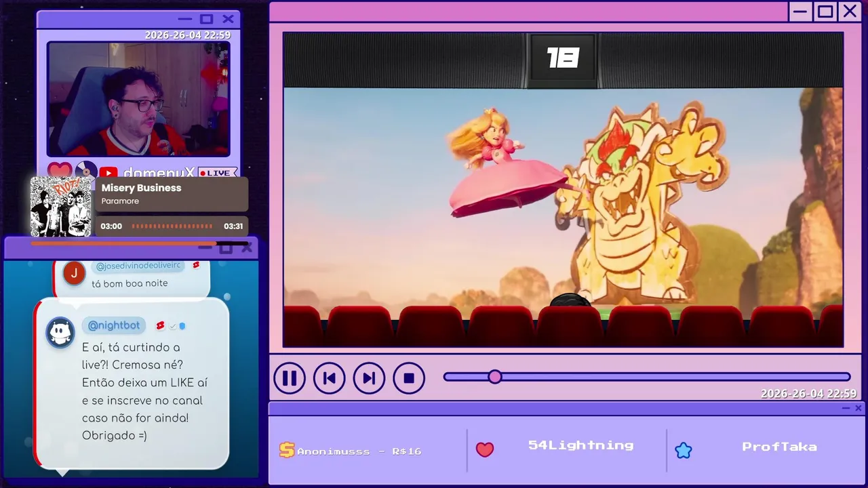Click the LIVE badge next to channel name
The width and height of the screenshot is (868, 488).
point(217,173)
